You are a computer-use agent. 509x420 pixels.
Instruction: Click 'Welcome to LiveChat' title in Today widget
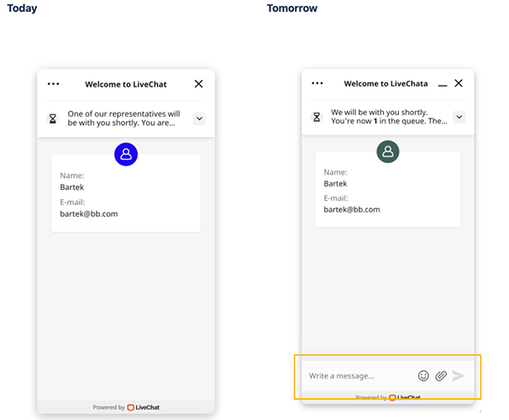tap(126, 84)
